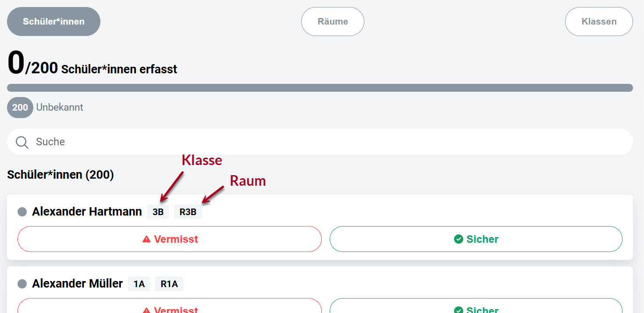The height and width of the screenshot is (313, 644).
Task: Expand the Schüler*innen (200) list header
Action: pyautogui.click(x=60, y=174)
